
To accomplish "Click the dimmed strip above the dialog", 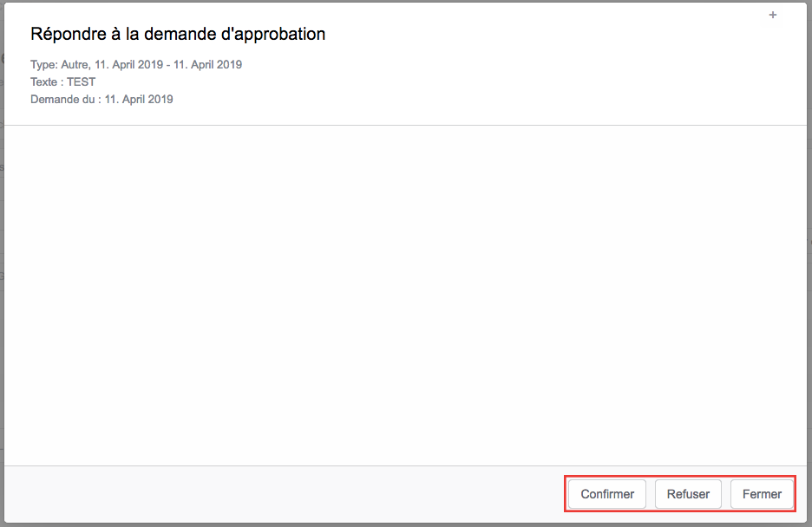I will (x=405, y=1).
